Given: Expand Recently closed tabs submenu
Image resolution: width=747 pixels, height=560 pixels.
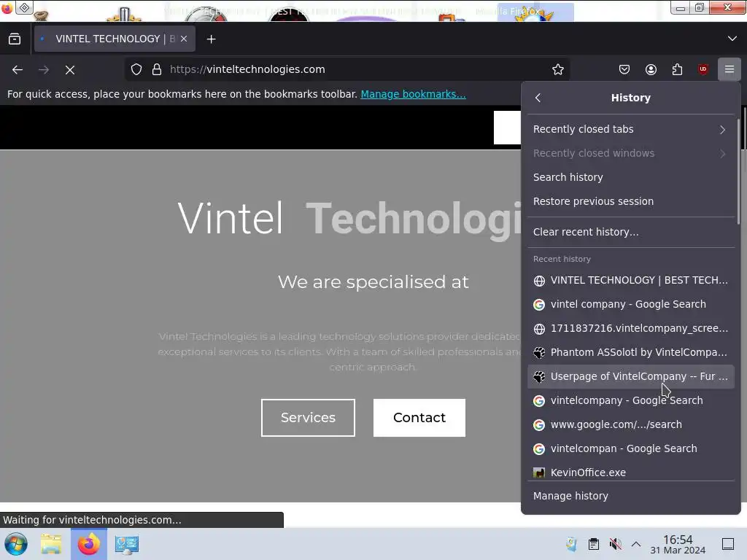Looking at the screenshot, I should (631, 129).
